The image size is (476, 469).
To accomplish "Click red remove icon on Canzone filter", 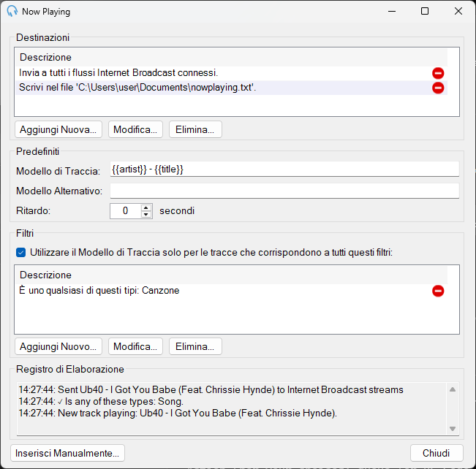I will pos(438,291).
